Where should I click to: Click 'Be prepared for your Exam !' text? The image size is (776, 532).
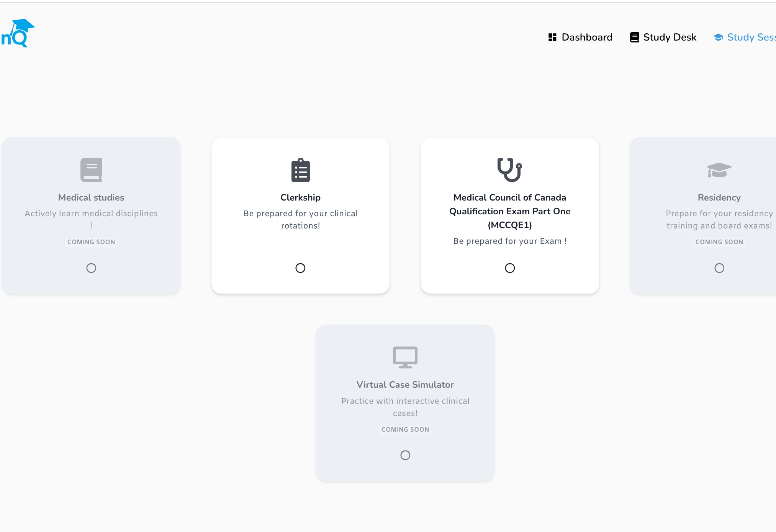click(510, 241)
